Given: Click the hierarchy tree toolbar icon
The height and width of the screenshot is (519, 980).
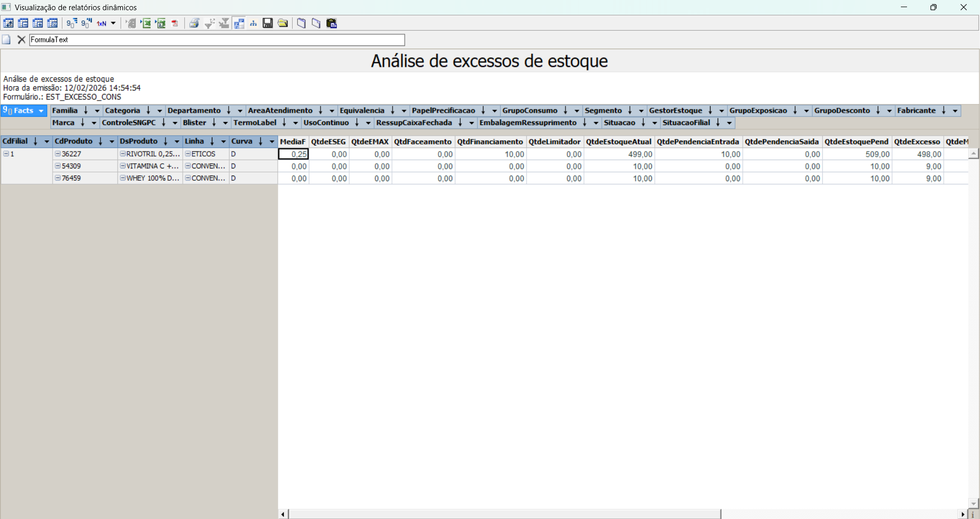Looking at the screenshot, I should (x=253, y=23).
